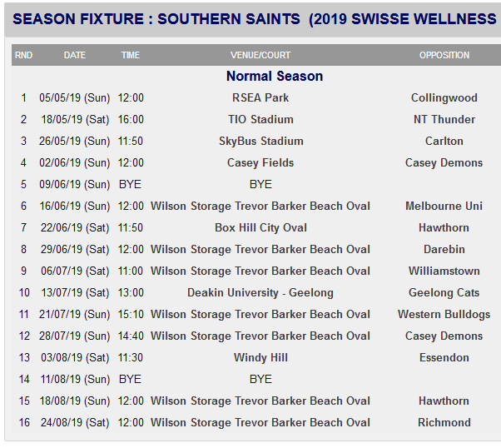Click the Box Hill City Oval venue
The height and width of the screenshot is (448, 501).
(x=260, y=227)
